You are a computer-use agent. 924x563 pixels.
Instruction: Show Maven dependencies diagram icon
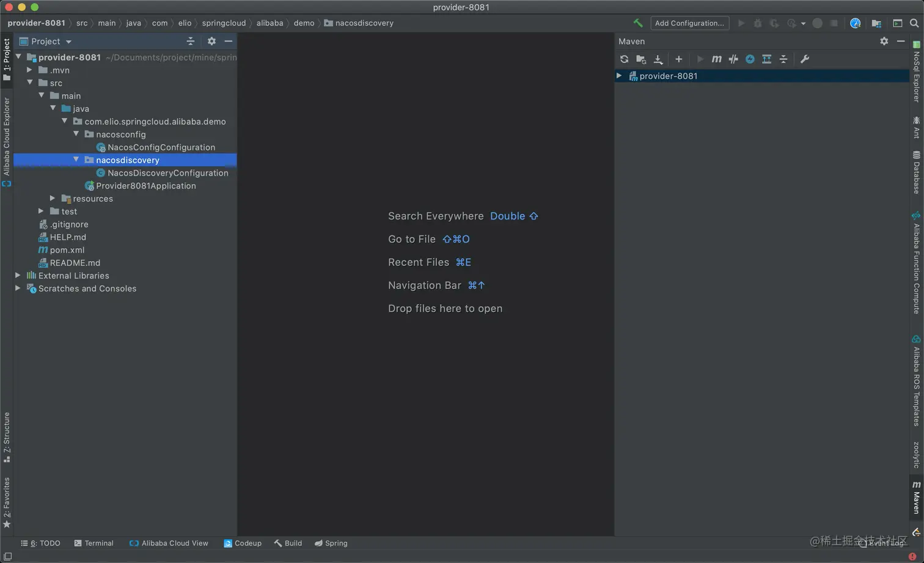click(x=766, y=59)
